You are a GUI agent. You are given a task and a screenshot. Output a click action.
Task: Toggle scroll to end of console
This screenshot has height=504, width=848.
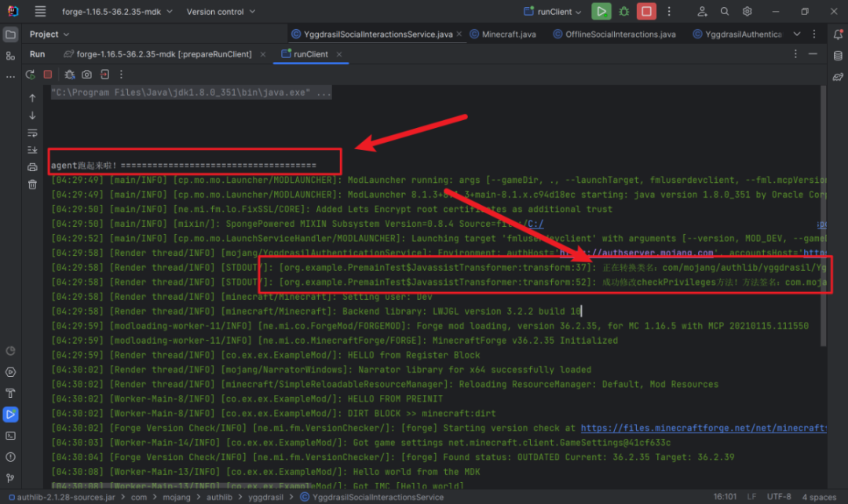[32, 150]
